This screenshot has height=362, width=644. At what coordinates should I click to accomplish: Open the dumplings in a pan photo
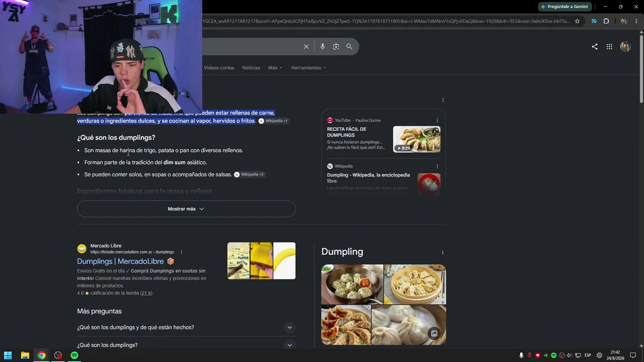pos(352,285)
